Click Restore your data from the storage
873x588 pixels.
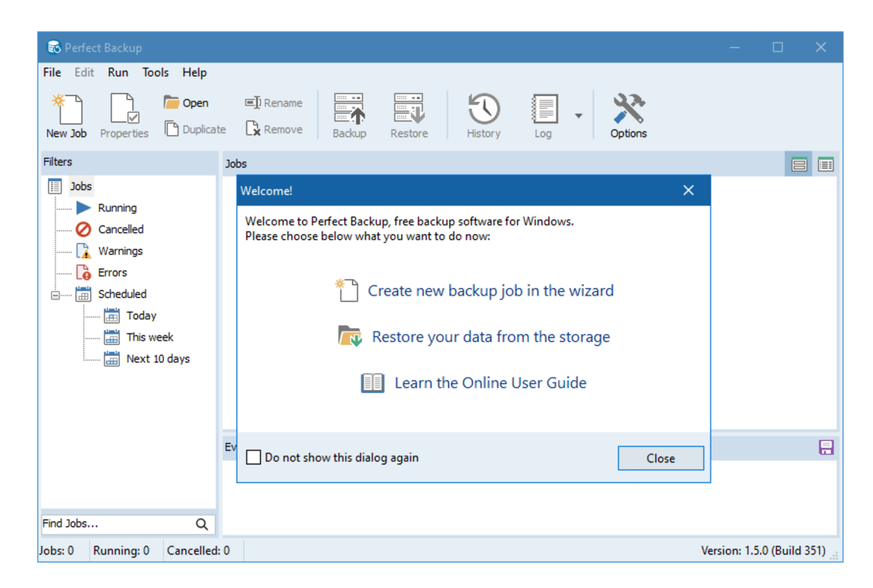tap(491, 337)
